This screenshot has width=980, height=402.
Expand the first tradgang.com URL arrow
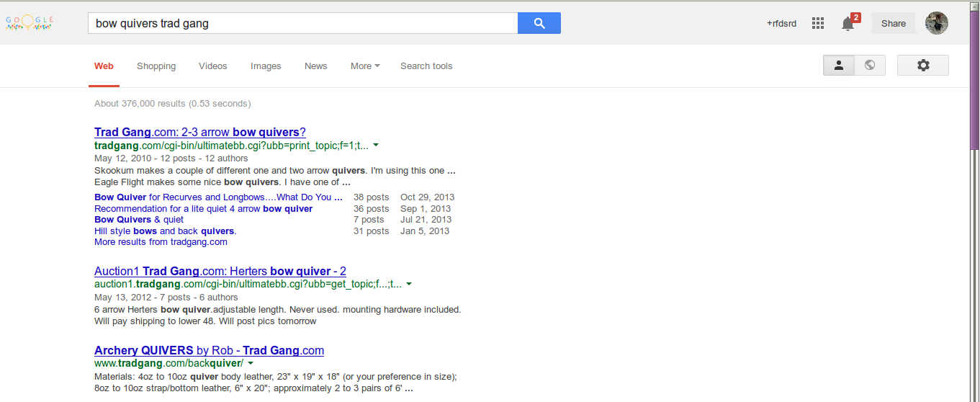(376, 145)
